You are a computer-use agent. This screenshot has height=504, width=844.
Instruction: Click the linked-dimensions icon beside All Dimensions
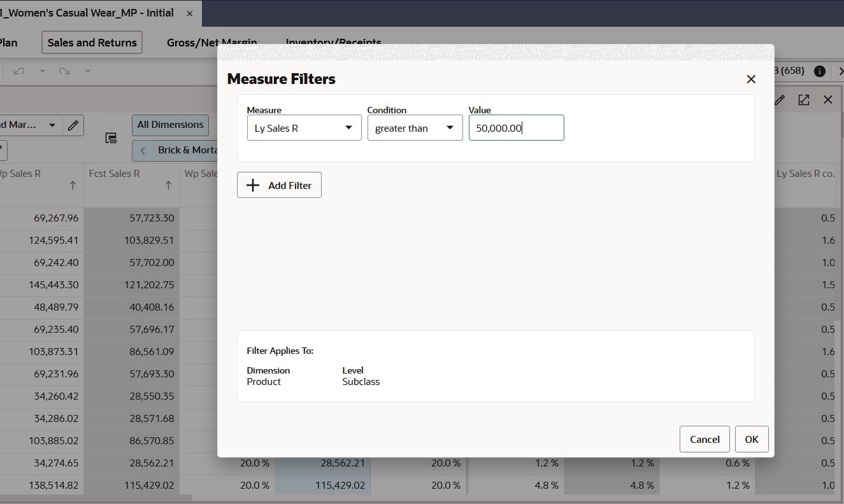[x=111, y=138]
